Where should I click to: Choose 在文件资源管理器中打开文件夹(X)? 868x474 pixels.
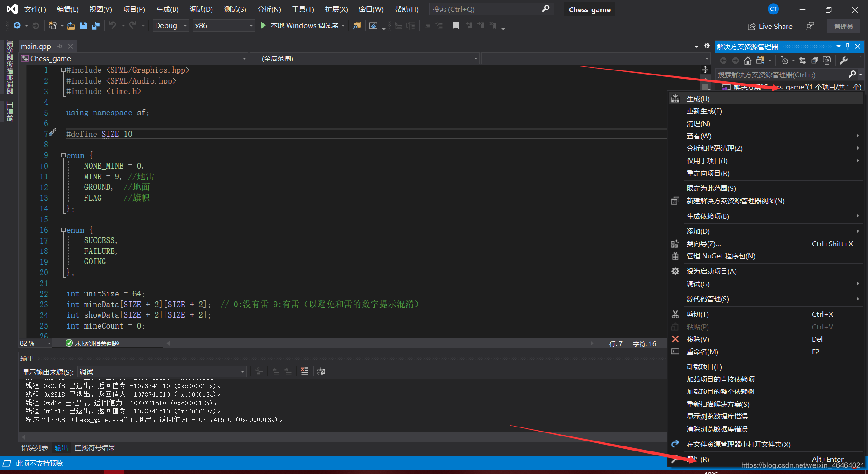click(766, 445)
